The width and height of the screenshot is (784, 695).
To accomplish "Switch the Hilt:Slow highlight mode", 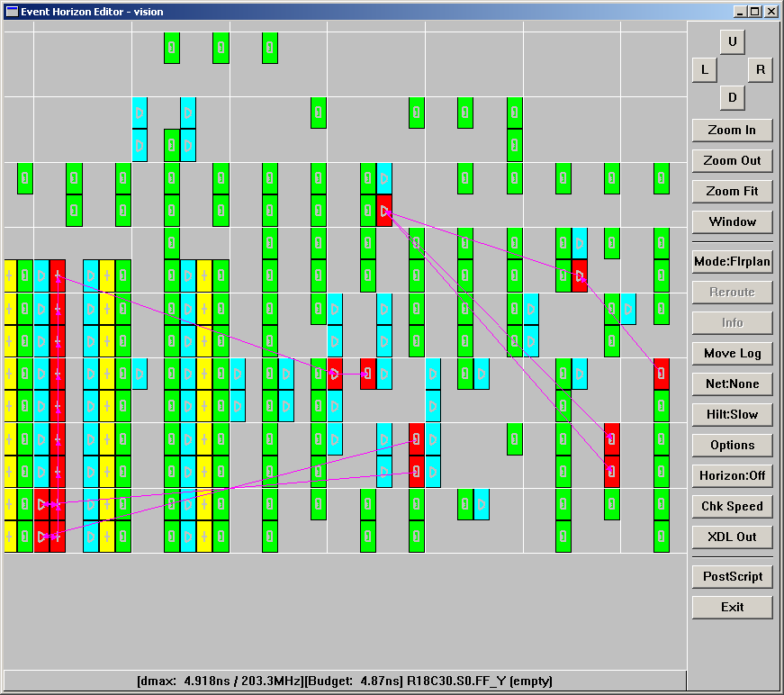I will pos(732,414).
